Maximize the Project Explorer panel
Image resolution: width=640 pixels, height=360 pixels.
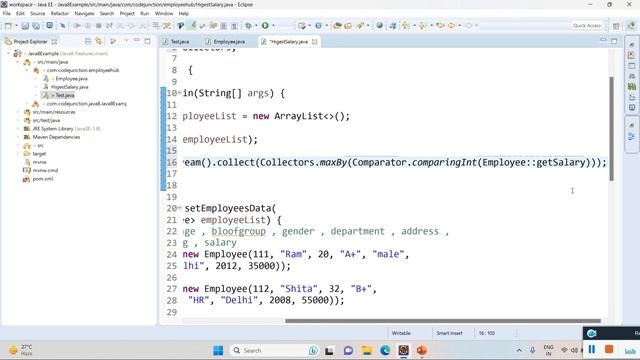147,41
